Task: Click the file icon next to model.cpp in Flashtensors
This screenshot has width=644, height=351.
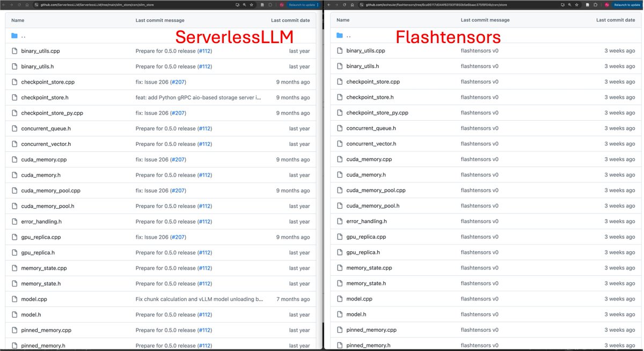Action: point(339,298)
